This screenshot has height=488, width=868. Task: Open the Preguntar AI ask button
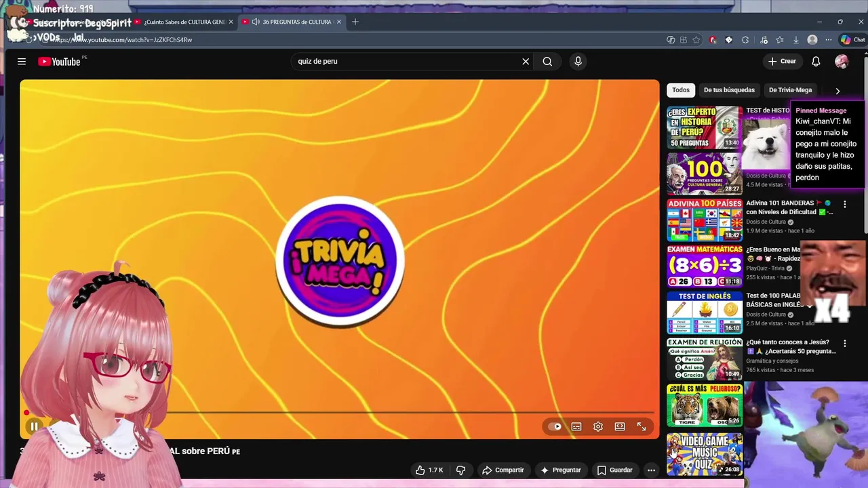[x=560, y=470]
